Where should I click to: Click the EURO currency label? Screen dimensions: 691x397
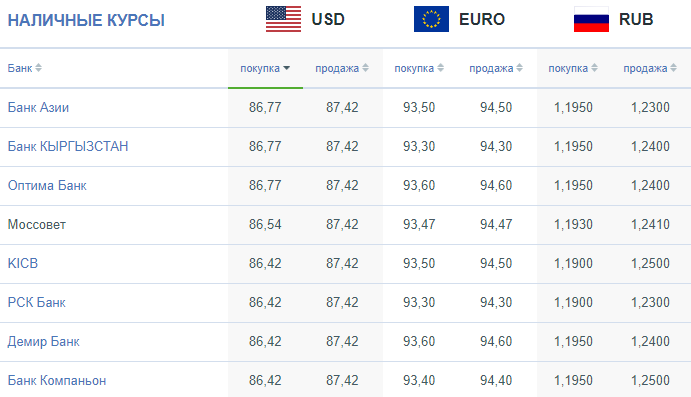click(482, 19)
